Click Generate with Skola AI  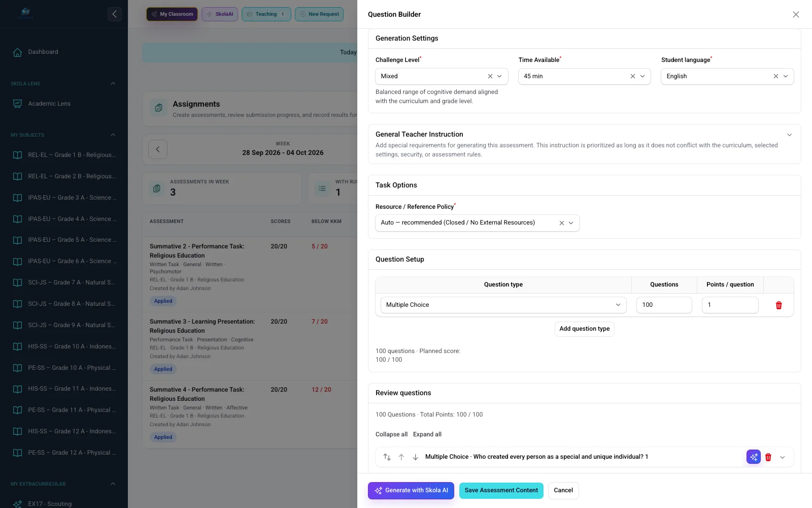click(411, 491)
